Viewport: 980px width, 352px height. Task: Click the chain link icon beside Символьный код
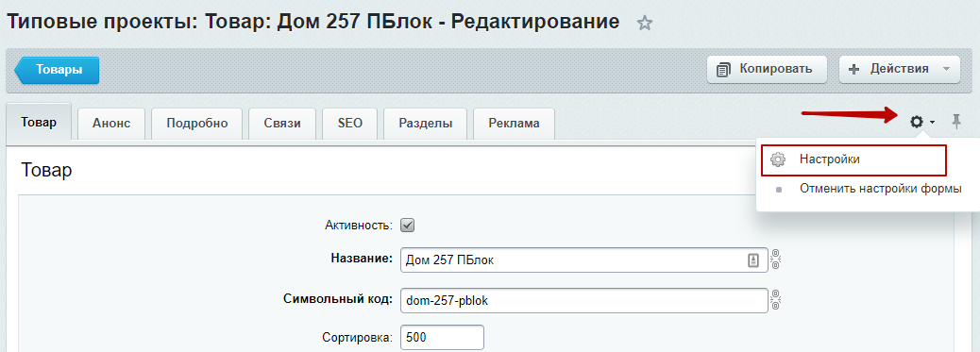(776, 300)
